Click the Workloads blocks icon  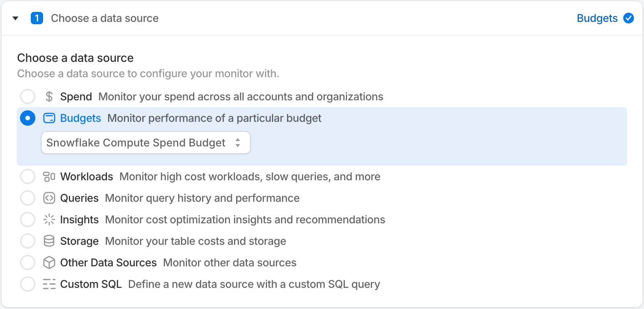coord(49,176)
